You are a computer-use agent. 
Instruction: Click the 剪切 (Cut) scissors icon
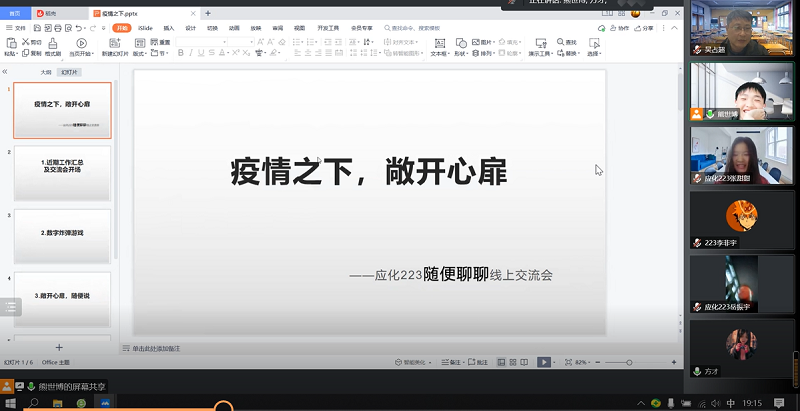[27, 42]
